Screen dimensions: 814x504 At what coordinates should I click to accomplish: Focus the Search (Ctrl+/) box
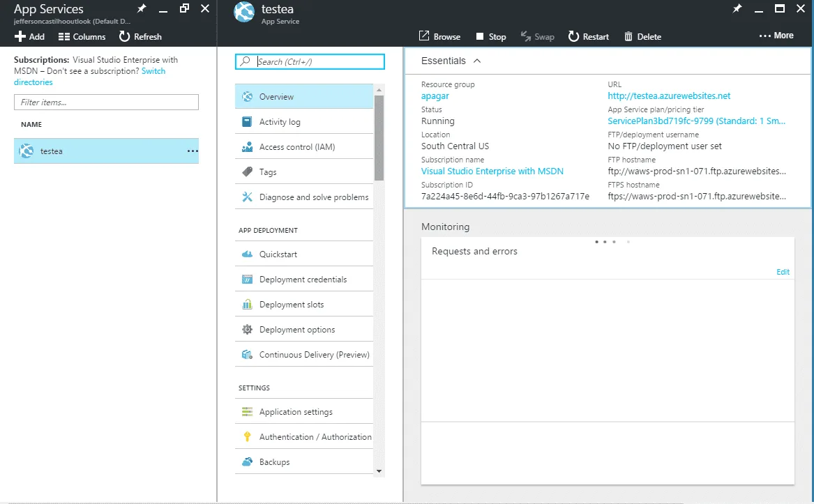pos(310,62)
